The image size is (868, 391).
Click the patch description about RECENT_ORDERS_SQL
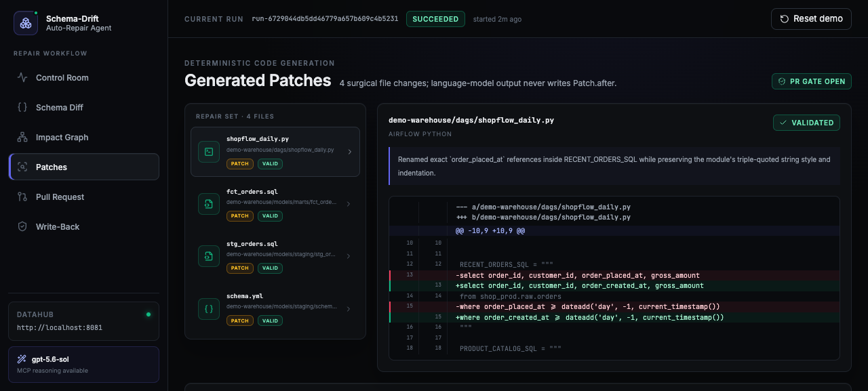coord(614,166)
